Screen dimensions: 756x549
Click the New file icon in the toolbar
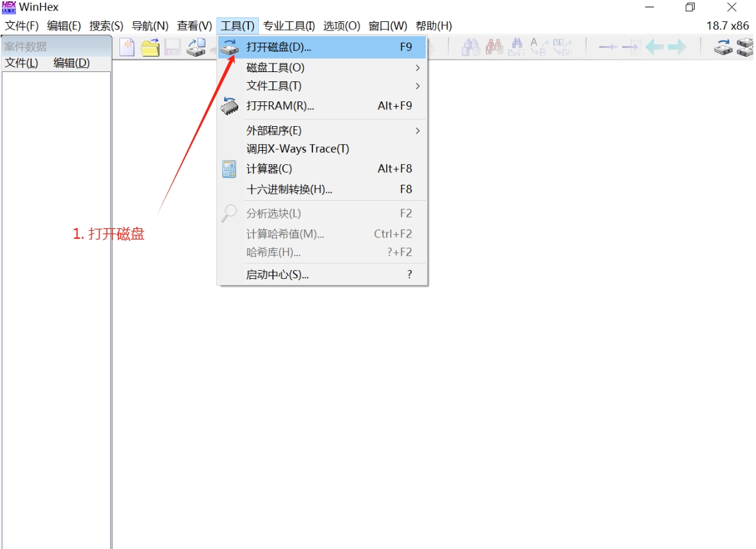coord(127,47)
